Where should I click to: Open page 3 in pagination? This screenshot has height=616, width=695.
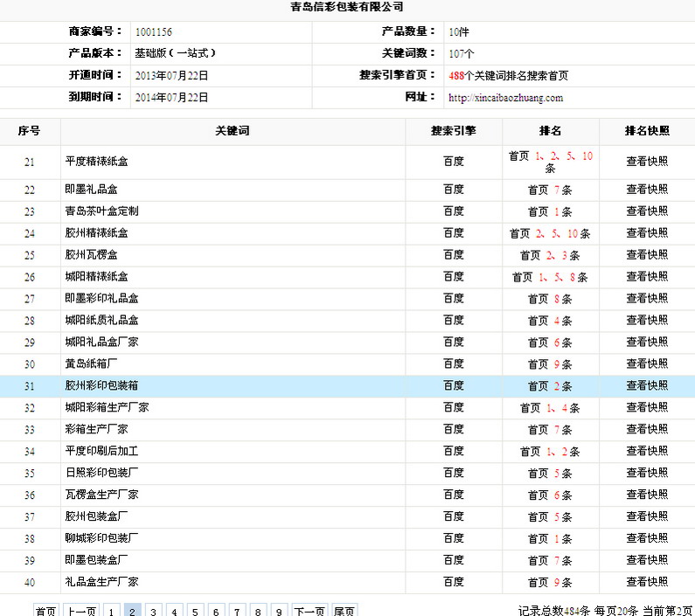click(x=153, y=612)
